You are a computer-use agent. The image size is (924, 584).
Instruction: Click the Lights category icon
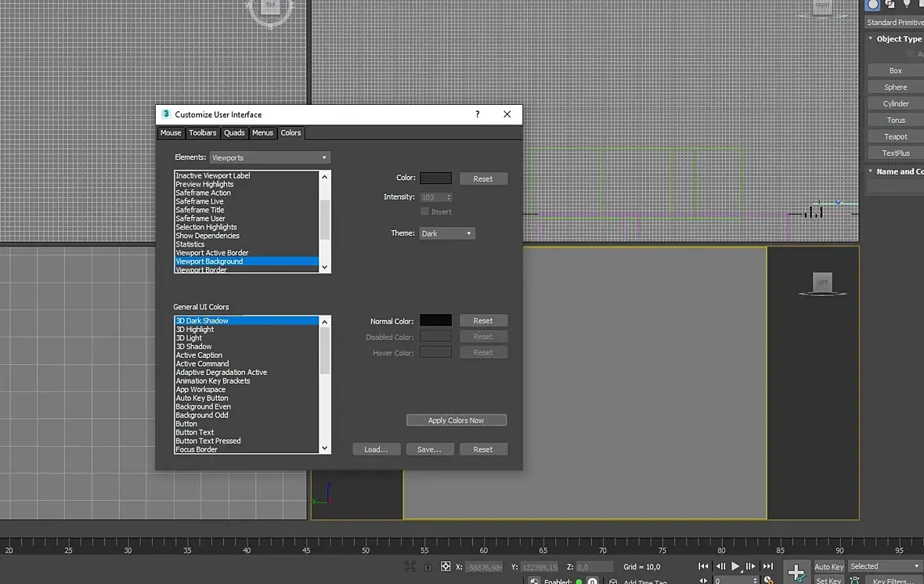tap(907, 5)
